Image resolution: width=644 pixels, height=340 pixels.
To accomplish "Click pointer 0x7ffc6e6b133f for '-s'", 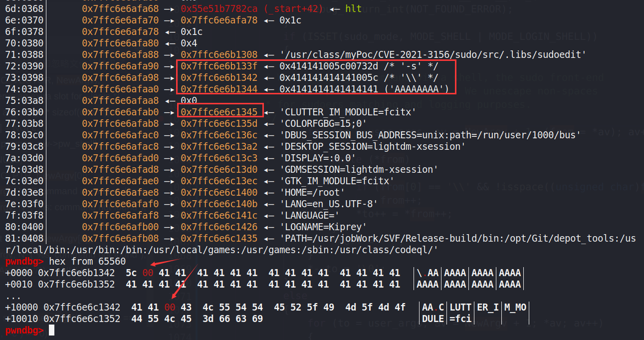I will click(219, 66).
